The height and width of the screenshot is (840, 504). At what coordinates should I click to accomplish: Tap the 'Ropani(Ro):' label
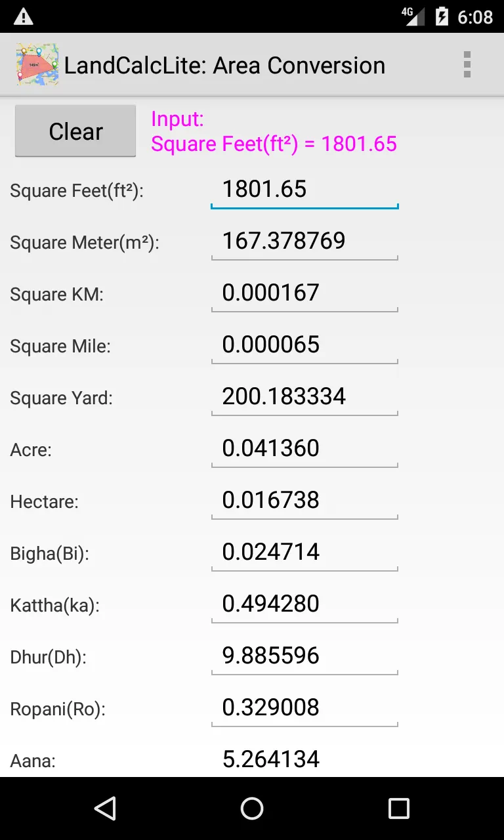click(x=58, y=709)
